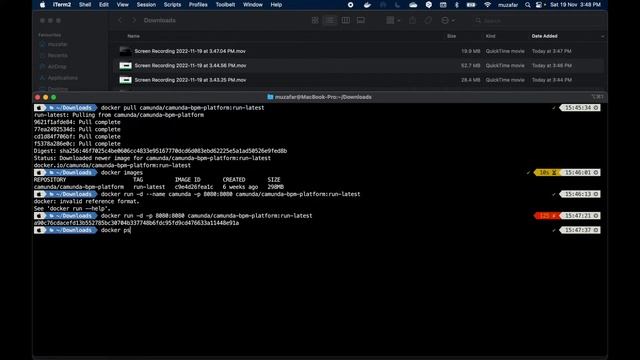The width and height of the screenshot is (640, 360).
Task: Click the thumbnail of the 3.43.25 PM recording
Action: [x=125, y=80]
